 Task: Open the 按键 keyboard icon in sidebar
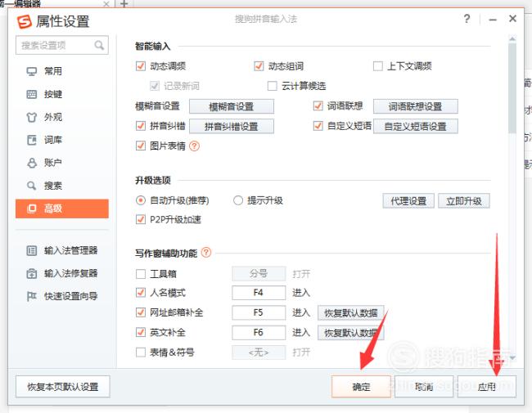(32, 94)
